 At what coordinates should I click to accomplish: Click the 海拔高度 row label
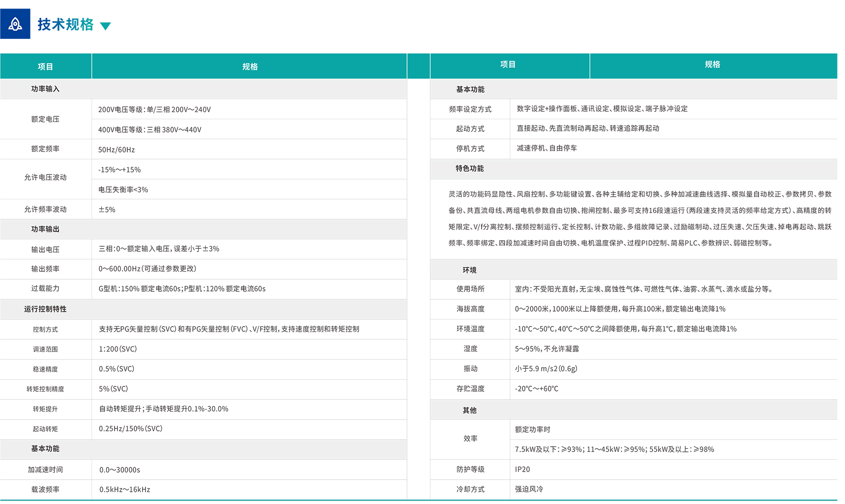pyautogui.click(x=470, y=309)
